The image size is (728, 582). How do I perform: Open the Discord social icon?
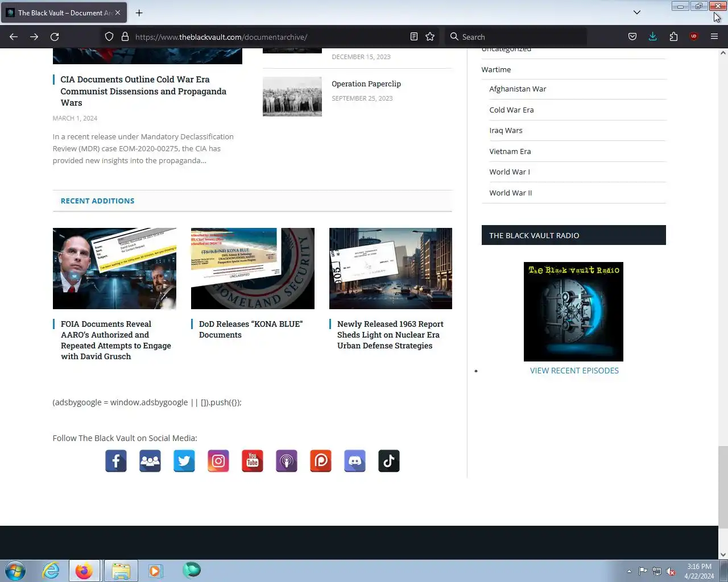(x=355, y=461)
